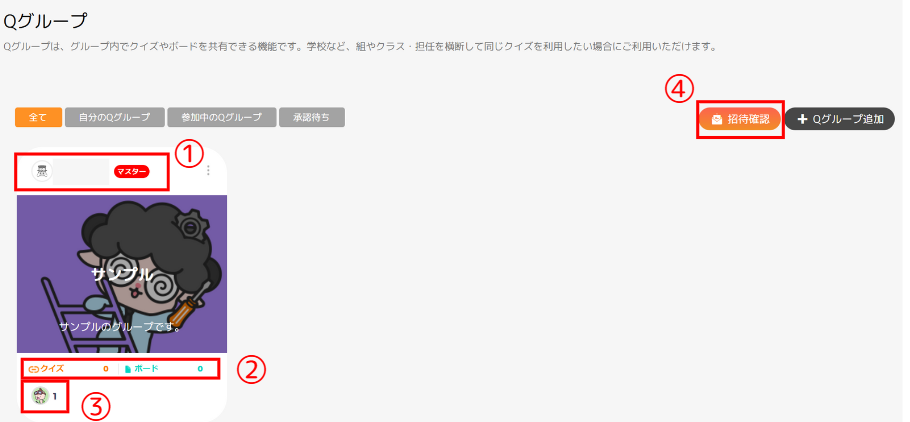
Task: Show the 参加中のQグループ tab
Action: click(222, 117)
